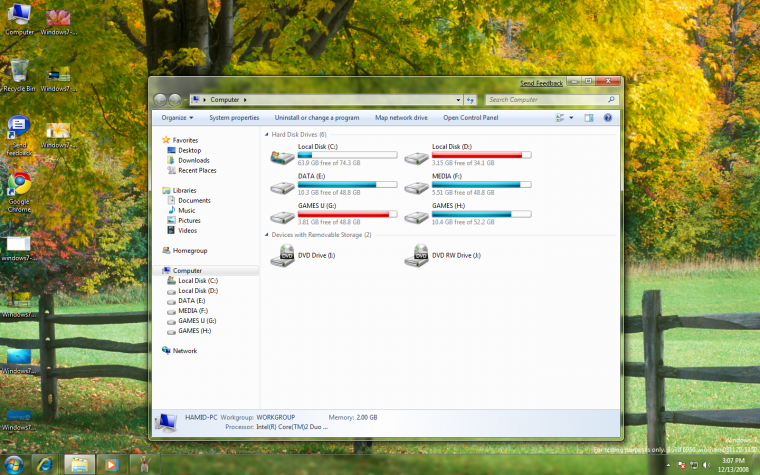The width and height of the screenshot is (760, 475).
Task: Open the change view options dropdown arrow
Action: point(571,118)
